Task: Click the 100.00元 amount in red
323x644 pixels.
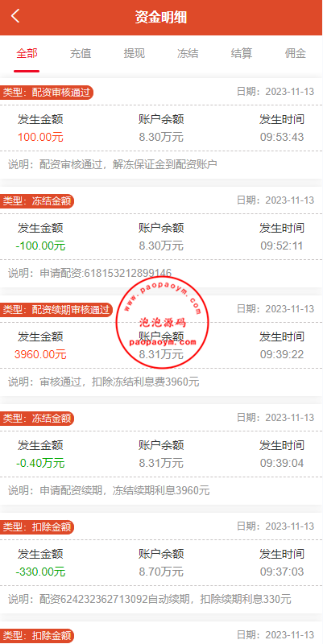Action: (x=40, y=137)
